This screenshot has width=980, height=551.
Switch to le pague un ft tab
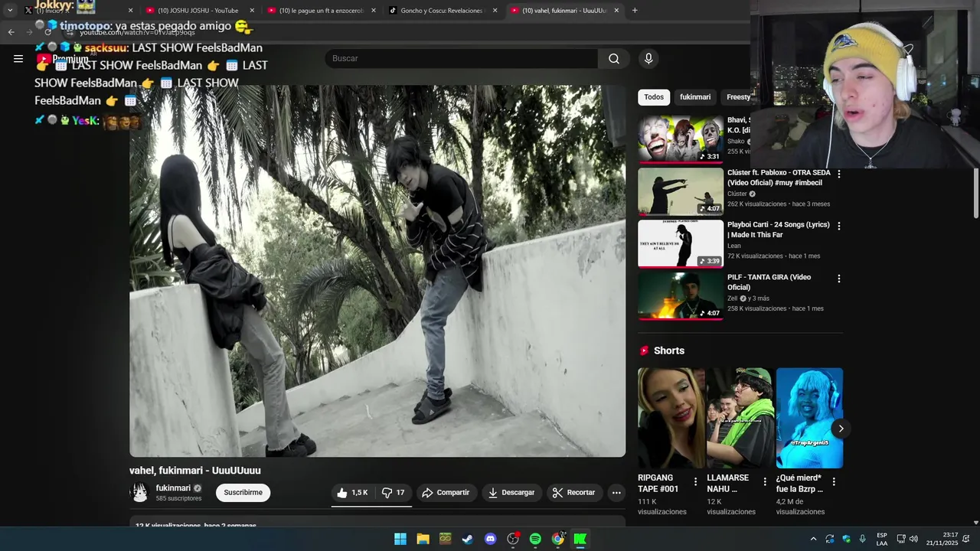320,11
